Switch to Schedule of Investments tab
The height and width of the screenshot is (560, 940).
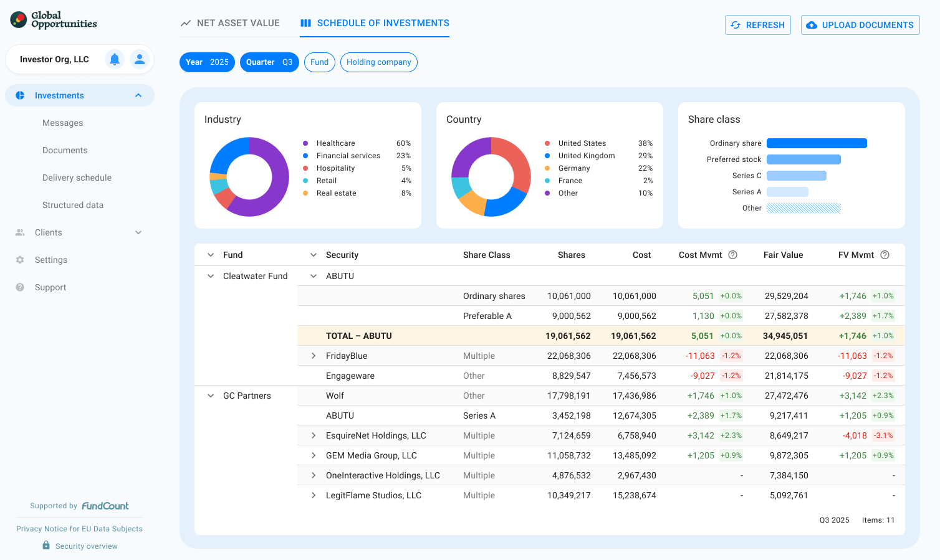pos(375,23)
